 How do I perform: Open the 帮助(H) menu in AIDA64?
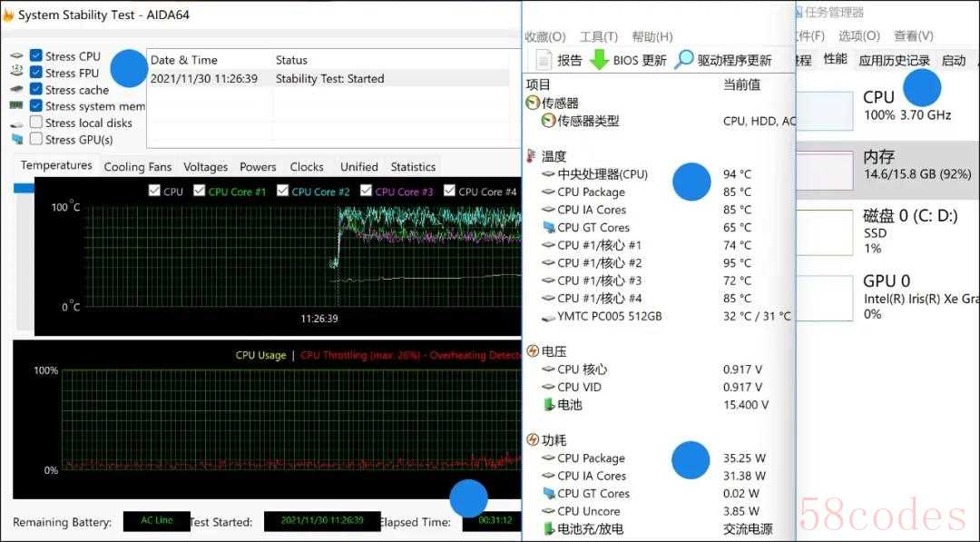click(652, 37)
